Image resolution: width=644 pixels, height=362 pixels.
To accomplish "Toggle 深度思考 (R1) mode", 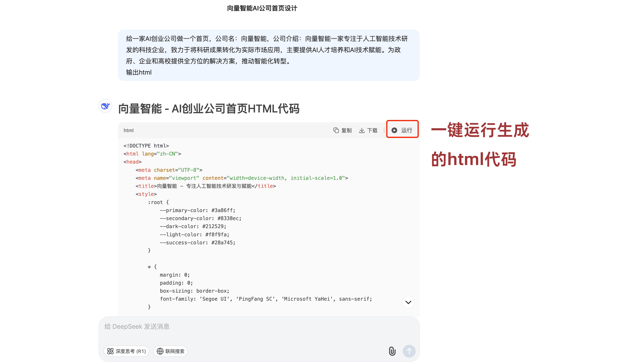I will pos(126,351).
